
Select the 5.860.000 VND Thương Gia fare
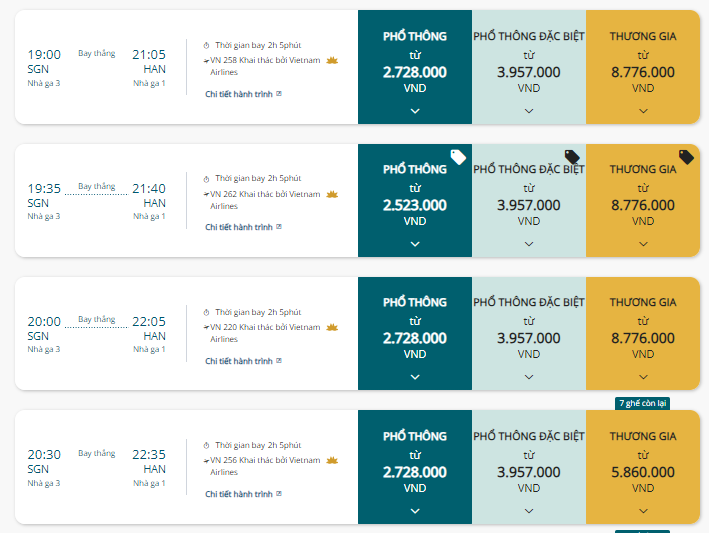point(643,467)
